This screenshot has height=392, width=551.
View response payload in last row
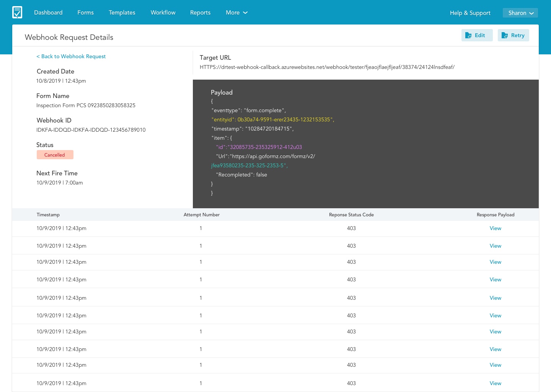click(495, 383)
